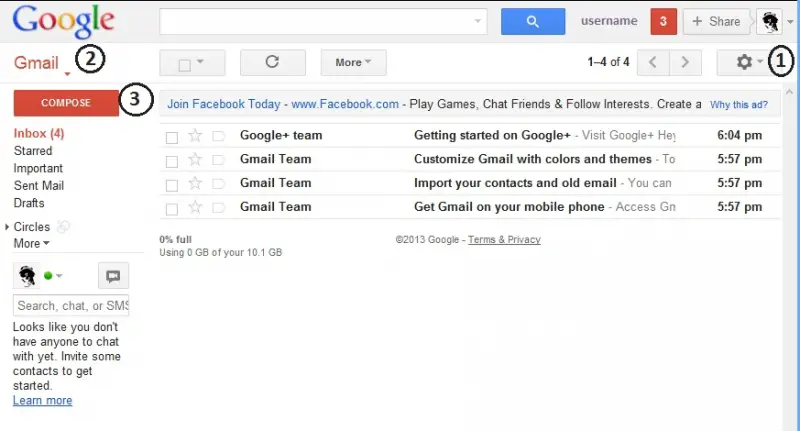Expand More labels in the sidebar
Viewport: 800px width, 431px height.
32,244
